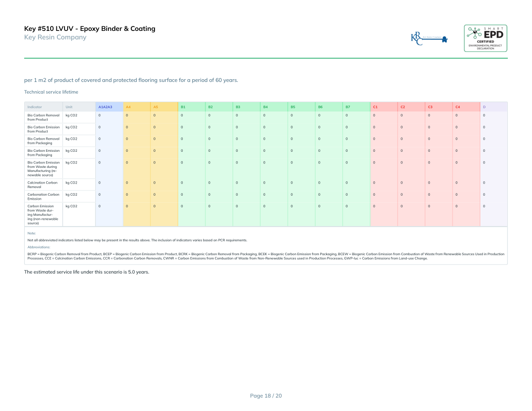532x411 pixels.
Task: Click the Note heading below the table
Action: click(31, 233)
